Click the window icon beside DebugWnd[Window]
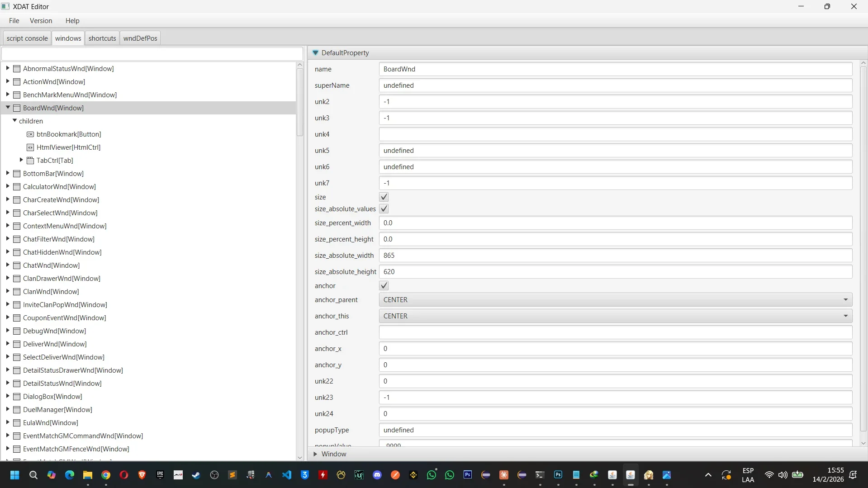This screenshot has height=488, width=868. point(17,331)
